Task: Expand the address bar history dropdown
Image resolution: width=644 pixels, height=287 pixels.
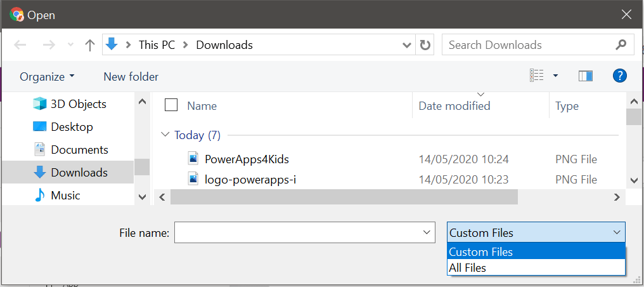Action: pyautogui.click(x=406, y=45)
